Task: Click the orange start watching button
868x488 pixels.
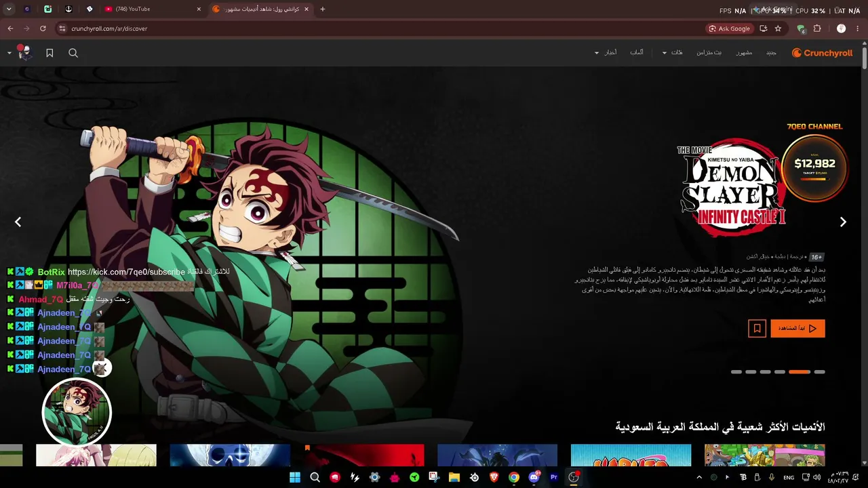Action: point(797,328)
